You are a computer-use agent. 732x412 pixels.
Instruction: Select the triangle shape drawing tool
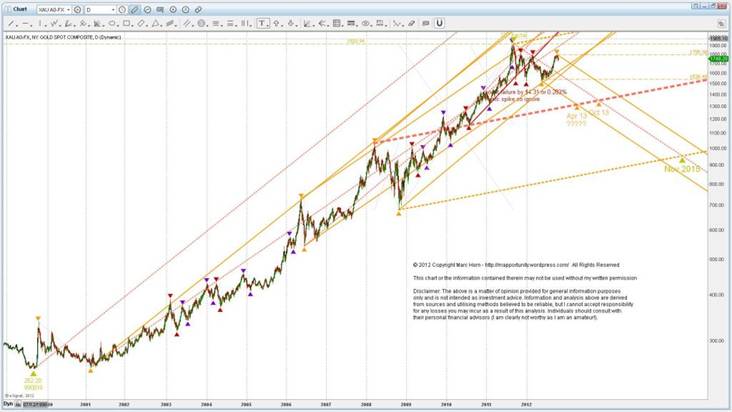155,23
